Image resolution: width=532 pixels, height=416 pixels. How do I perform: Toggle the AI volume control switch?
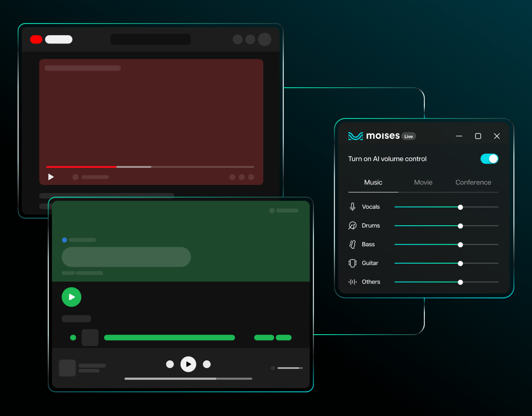click(489, 159)
